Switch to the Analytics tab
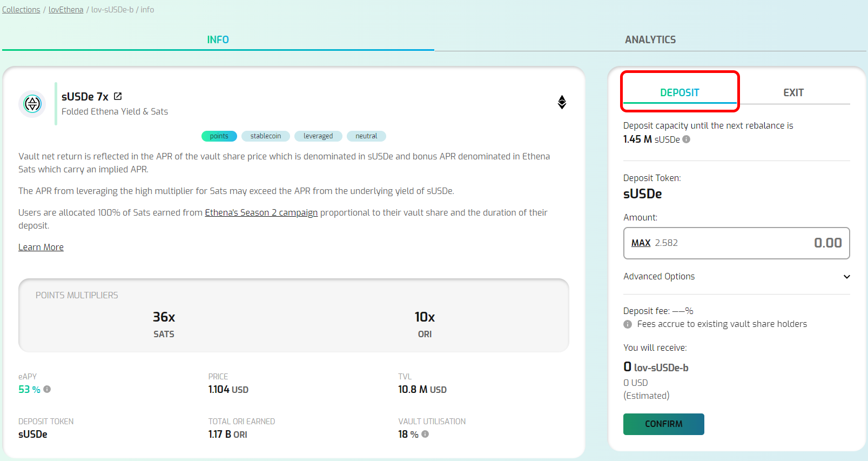The height and width of the screenshot is (461, 868). (650, 39)
